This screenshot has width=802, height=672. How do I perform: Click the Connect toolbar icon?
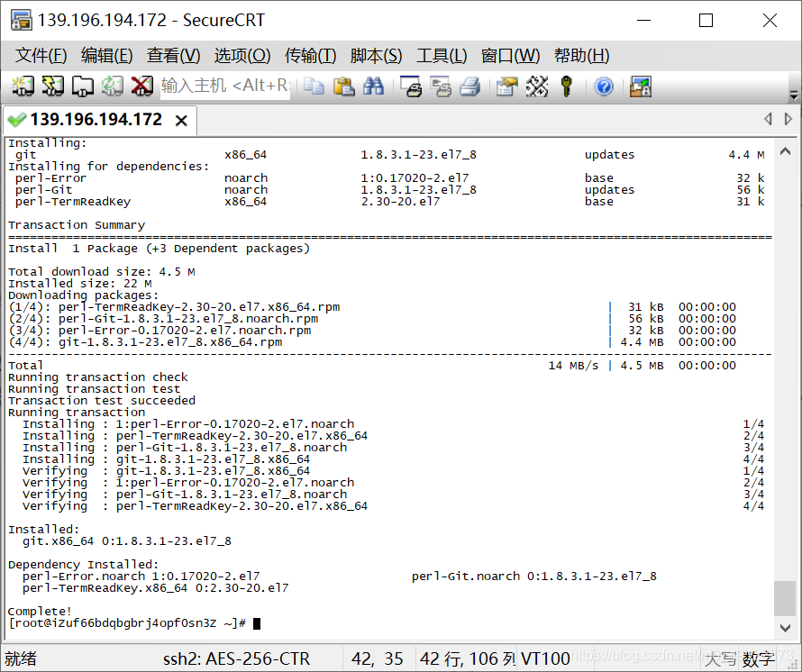[x=23, y=86]
